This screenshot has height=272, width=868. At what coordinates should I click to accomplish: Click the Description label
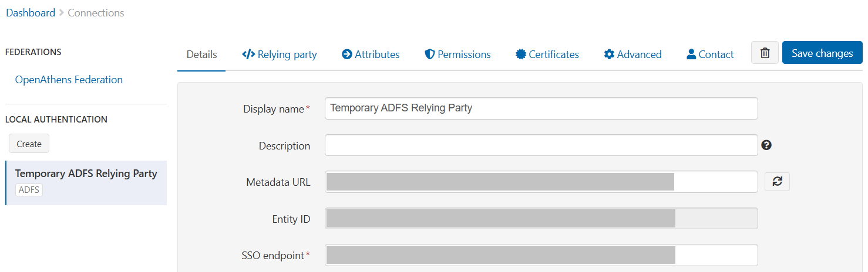tap(285, 146)
